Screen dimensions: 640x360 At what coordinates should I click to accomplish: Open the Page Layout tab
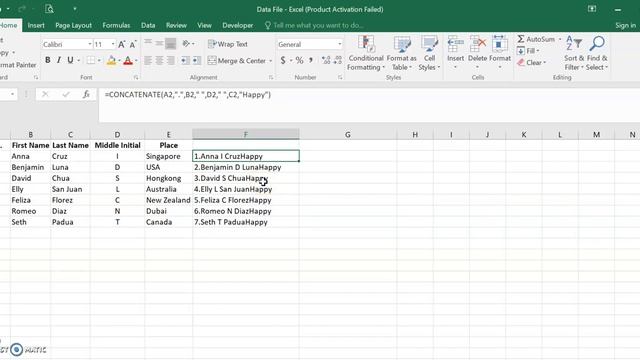click(x=73, y=25)
